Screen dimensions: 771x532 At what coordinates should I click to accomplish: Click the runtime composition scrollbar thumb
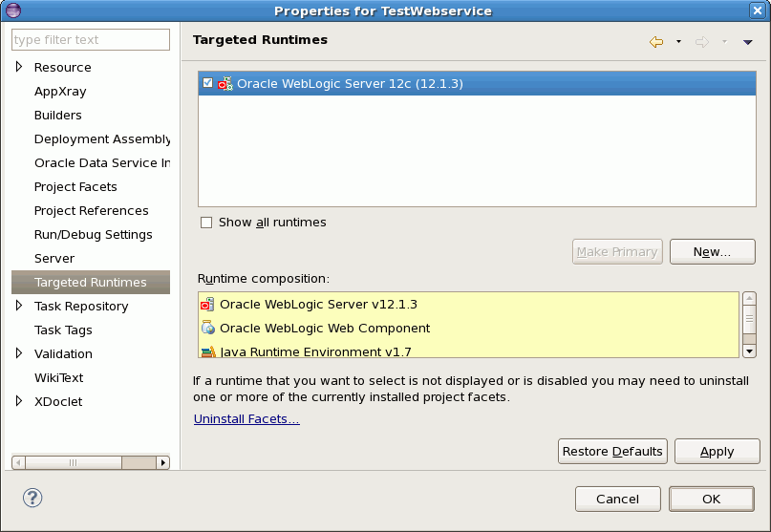click(x=749, y=319)
